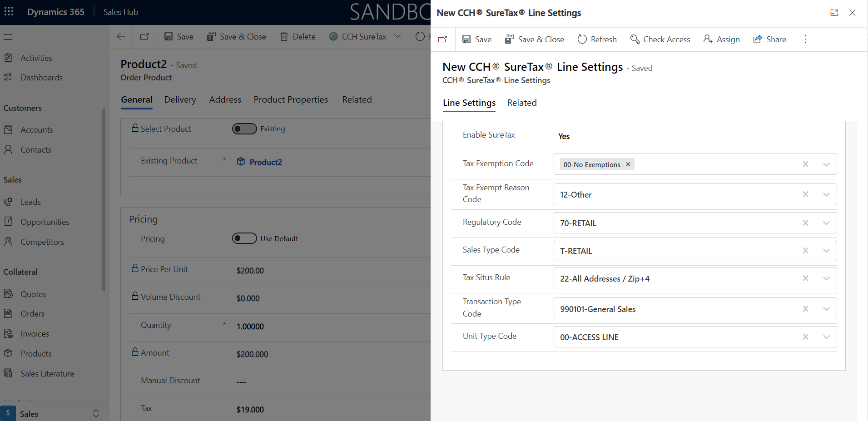Open Products in the sidebar
868x421 pixels.
(x=36, y=354)
